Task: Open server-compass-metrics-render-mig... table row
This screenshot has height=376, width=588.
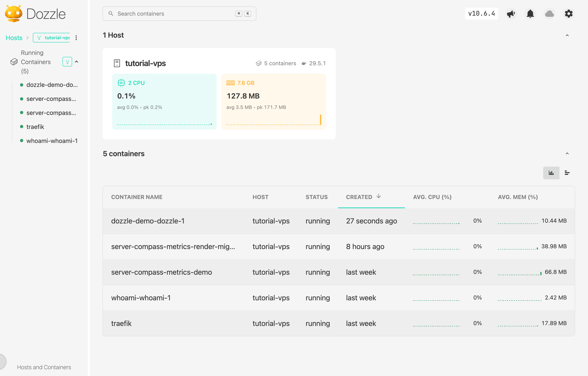Action: coord(339,246)
